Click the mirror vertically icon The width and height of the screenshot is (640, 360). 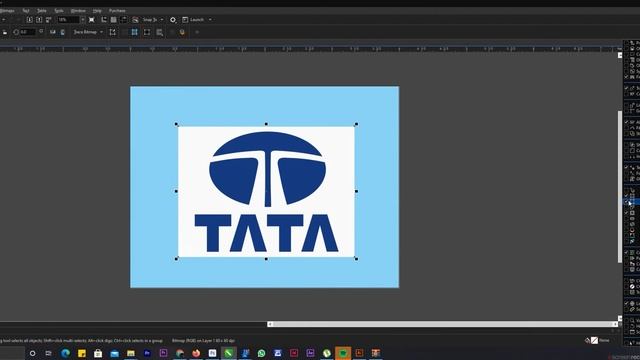pos(62,32)
